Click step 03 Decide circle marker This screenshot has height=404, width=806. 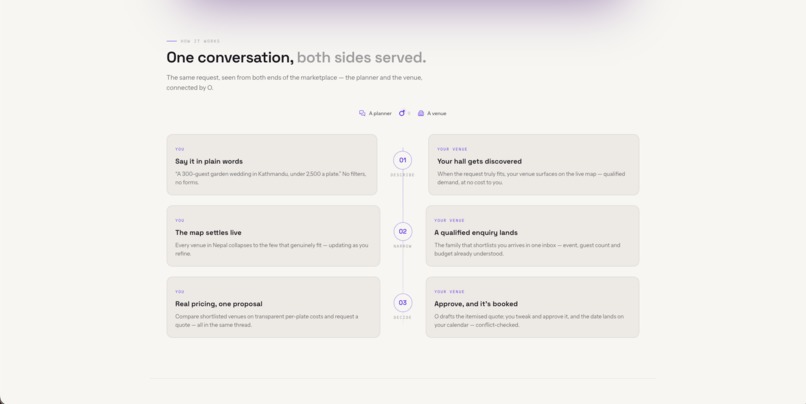[x=402, y=303]
